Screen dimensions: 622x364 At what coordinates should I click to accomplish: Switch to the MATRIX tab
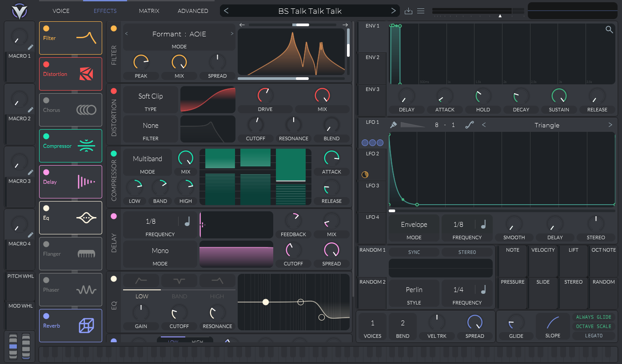(x=149, y=11)
